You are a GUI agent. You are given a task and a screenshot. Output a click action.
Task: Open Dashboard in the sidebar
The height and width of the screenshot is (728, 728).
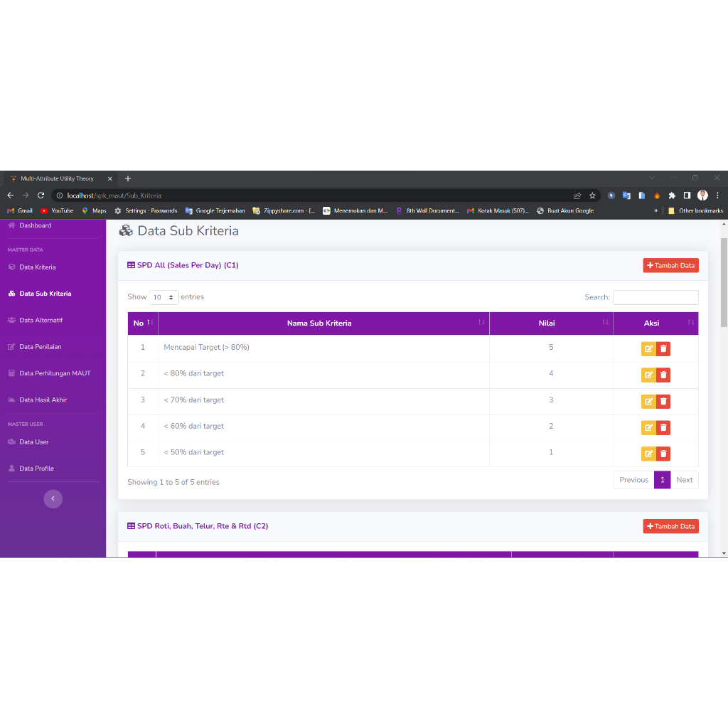click(30, 225)
